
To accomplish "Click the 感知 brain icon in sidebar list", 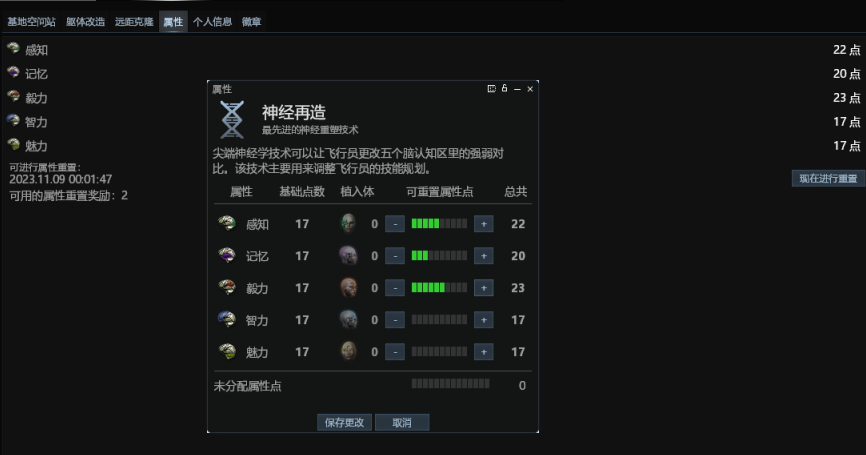I will point(14,49).
